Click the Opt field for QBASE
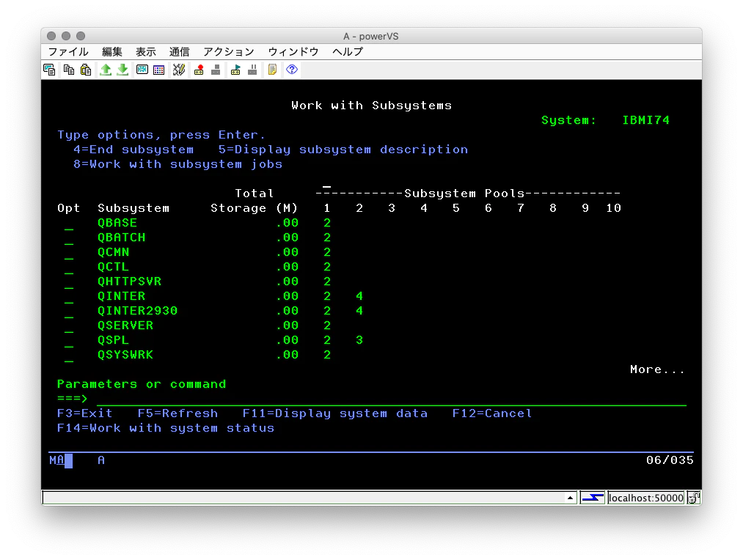 (69, 224)
